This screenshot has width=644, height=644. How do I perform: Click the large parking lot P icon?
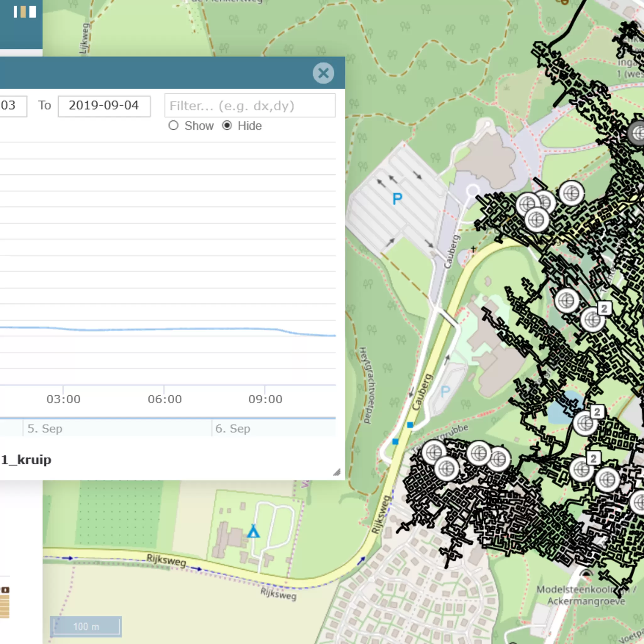(x=397, y=199)
